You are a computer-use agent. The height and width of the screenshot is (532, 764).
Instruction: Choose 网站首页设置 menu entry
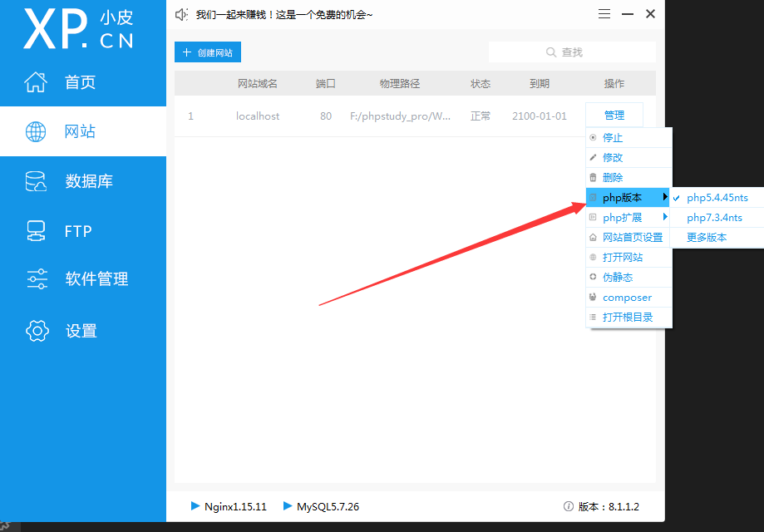[629, 237]
